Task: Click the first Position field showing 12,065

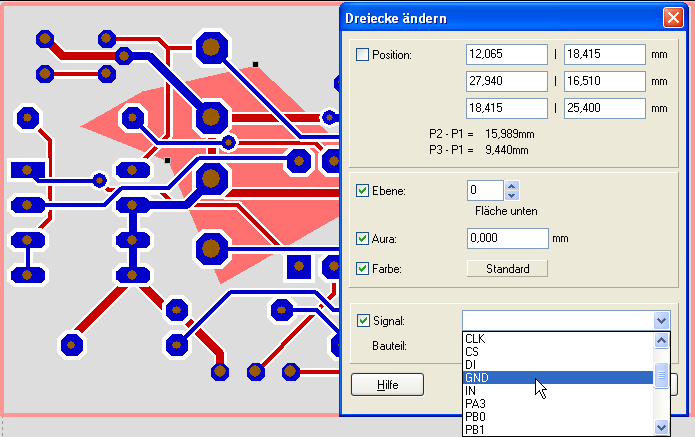Action: (x=506, y=54)
